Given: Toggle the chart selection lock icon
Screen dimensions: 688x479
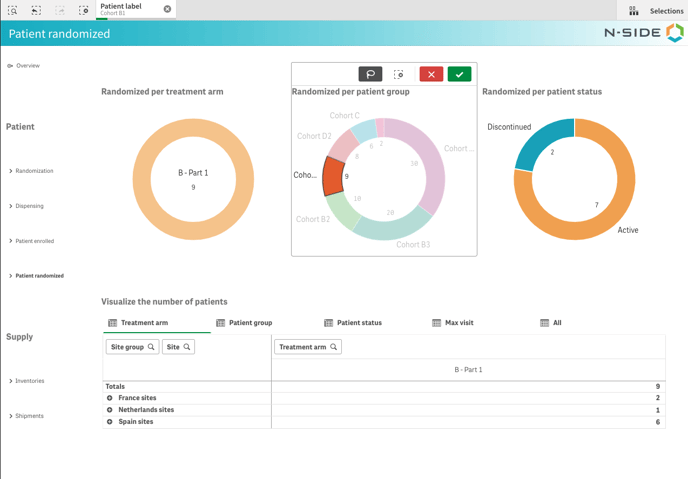Looking at the screenshot, I should [399, 74].
